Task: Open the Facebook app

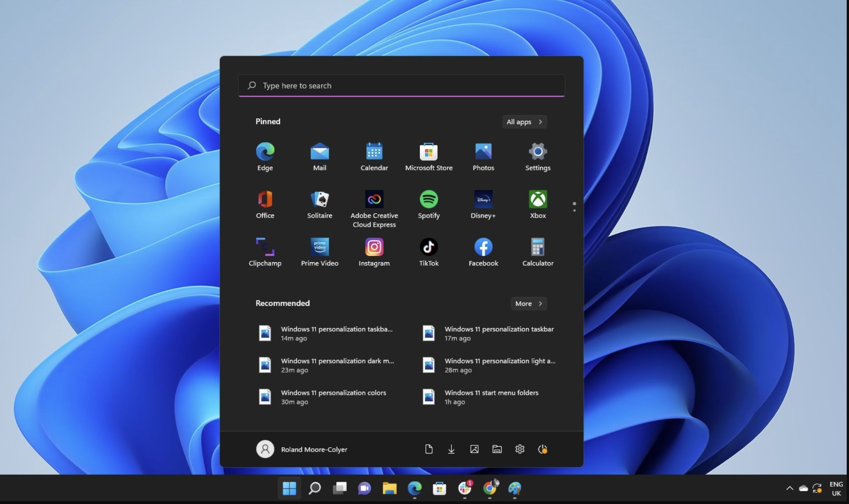Action: [x=483, y=252]
